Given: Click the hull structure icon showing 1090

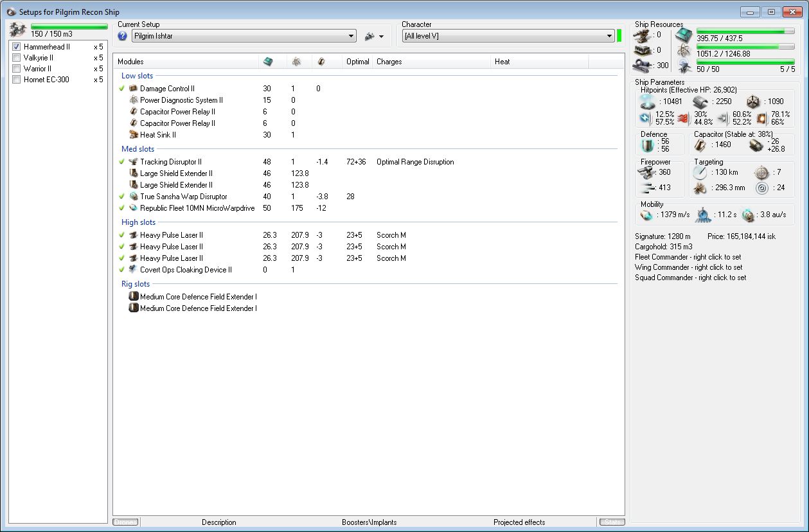Looking at the screenshot, I should 753,102.
